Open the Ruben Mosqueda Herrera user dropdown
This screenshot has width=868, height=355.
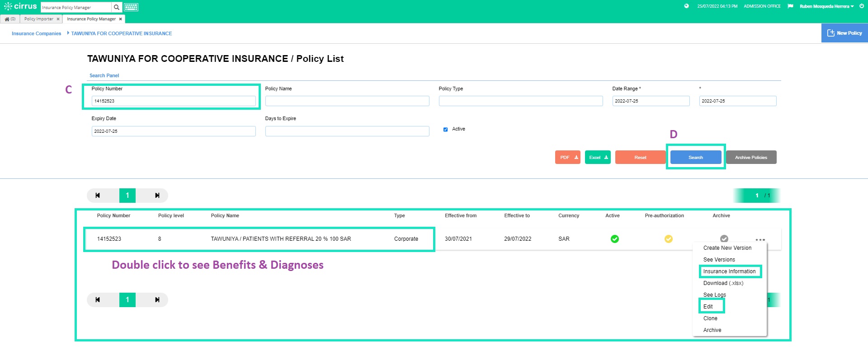pos(826,6)
